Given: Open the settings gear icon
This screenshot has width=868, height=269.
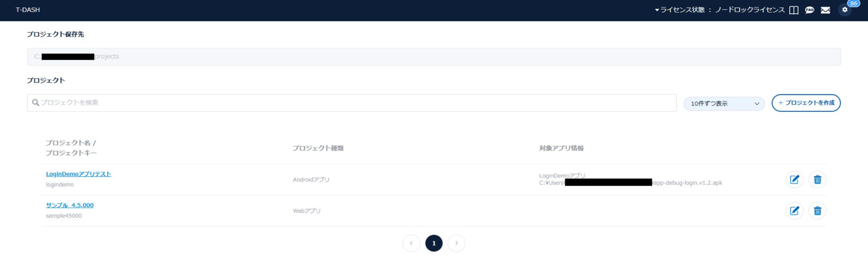Looking at the screenshot, I should [x=844, y=10].
